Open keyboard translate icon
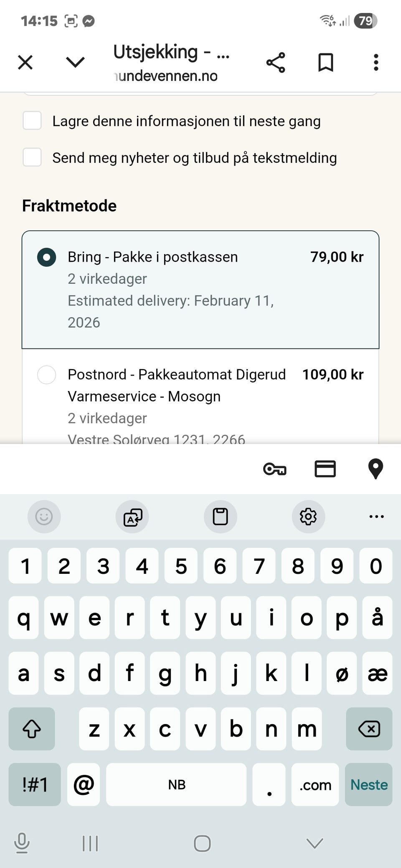 pyautogui.click(x=132, y=517)
